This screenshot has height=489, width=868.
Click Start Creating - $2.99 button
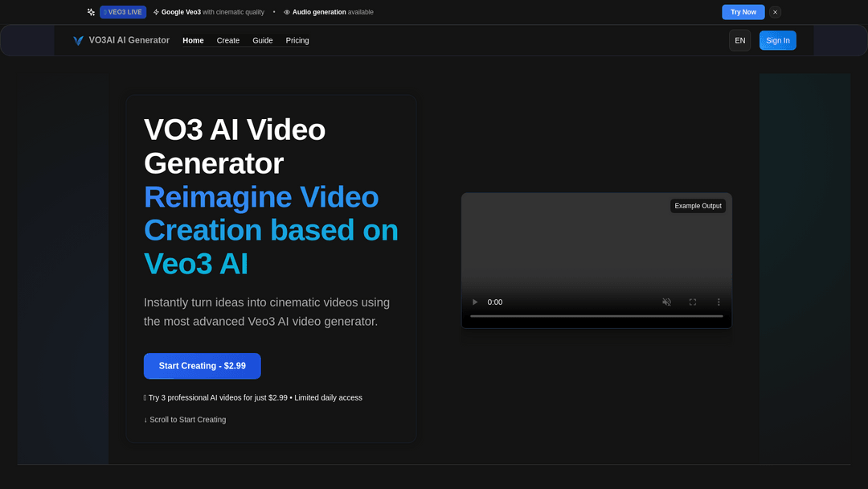pyautogui.click(x=202, y=366)
